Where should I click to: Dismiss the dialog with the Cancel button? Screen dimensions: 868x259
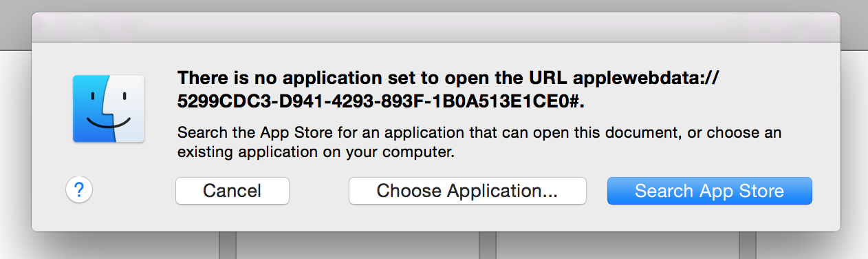pyautogui.click(x=232, y=191)
